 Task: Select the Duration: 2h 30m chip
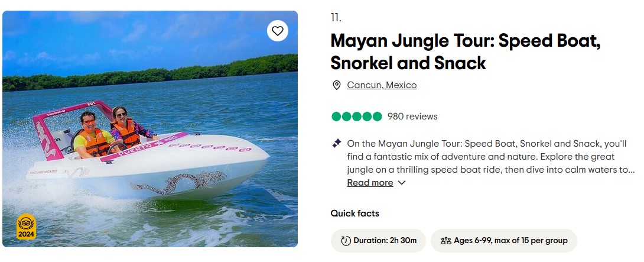pyautogui.click(x=378, y=241)
